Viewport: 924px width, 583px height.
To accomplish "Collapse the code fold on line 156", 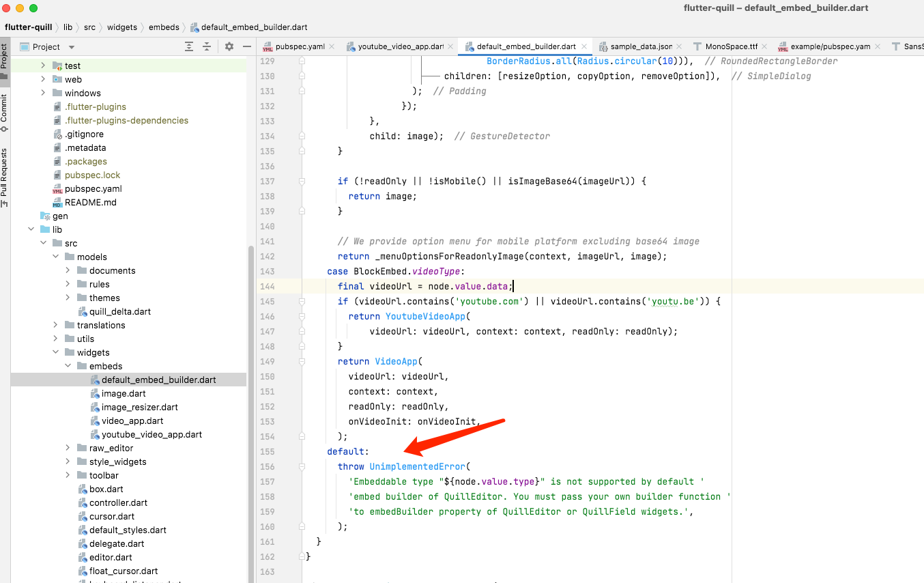I will [302, 466].
